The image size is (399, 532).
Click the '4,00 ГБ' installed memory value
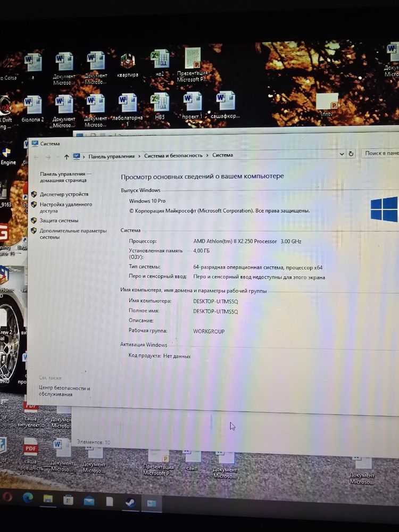point(201,251)
